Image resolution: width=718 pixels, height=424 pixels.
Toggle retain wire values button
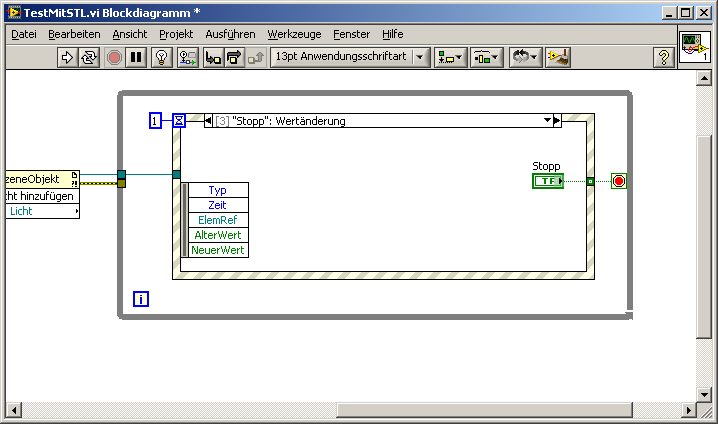click(188, 58)
